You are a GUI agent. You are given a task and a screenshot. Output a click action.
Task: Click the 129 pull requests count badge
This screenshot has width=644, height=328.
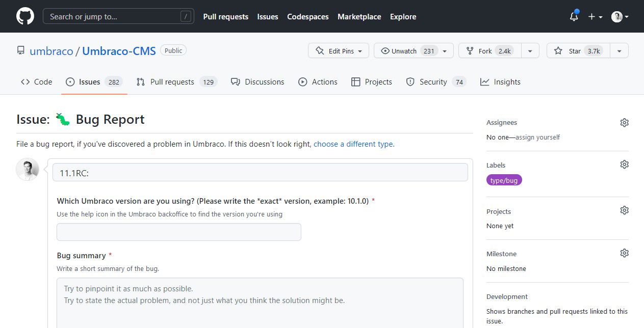tap(208, 82)
